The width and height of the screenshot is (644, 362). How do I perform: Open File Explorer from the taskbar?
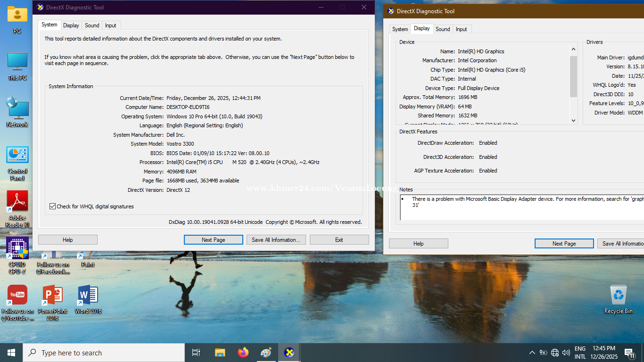pyautogui.click(x=220, y=353)
